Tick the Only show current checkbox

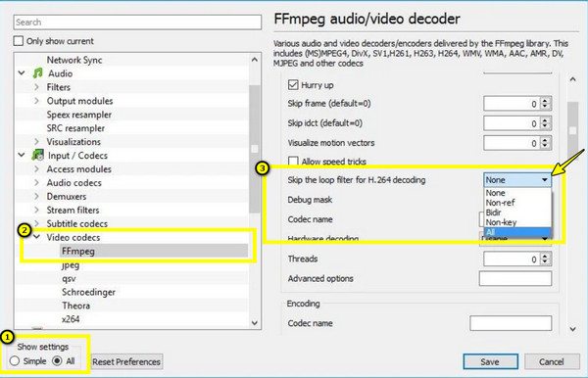coord(18,40)
